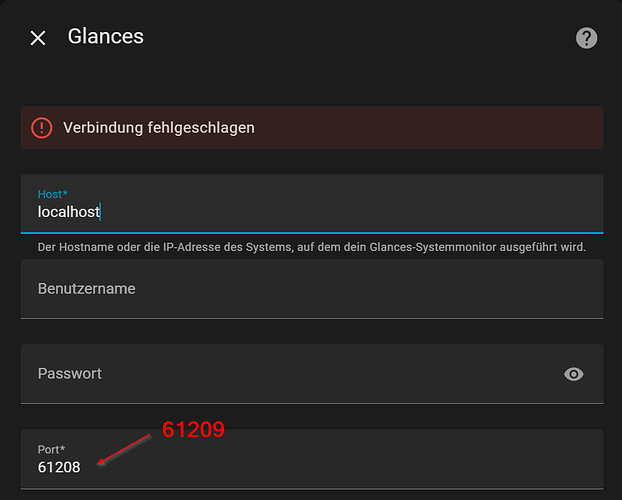Click the Port field value 61208
Viewport: 622px width, 500px height.
tap(59, 467)
